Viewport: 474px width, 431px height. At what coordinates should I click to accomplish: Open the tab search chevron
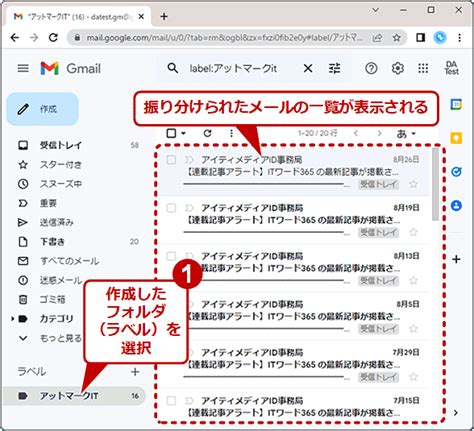tap(375, 10)
